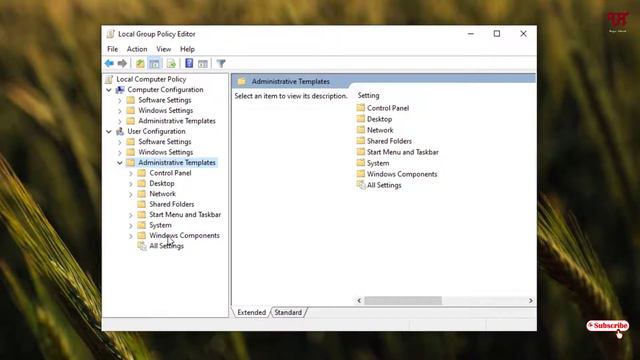Click Windows Components folder icon in the right pane
Image resolution: width=640 pixels, height=360 pixels.
[360, 174]
